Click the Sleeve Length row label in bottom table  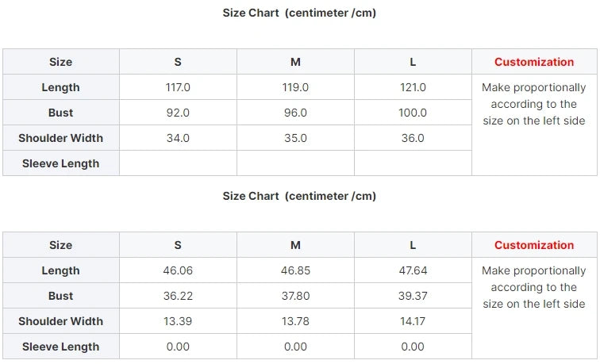61,347
